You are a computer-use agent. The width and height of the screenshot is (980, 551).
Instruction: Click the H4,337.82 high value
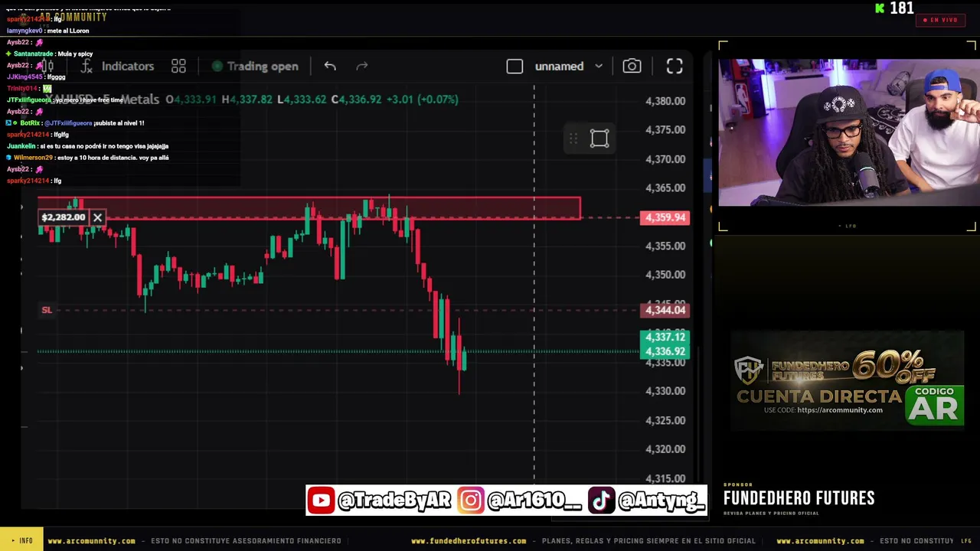pyautogui.click(x=247, y=99)
